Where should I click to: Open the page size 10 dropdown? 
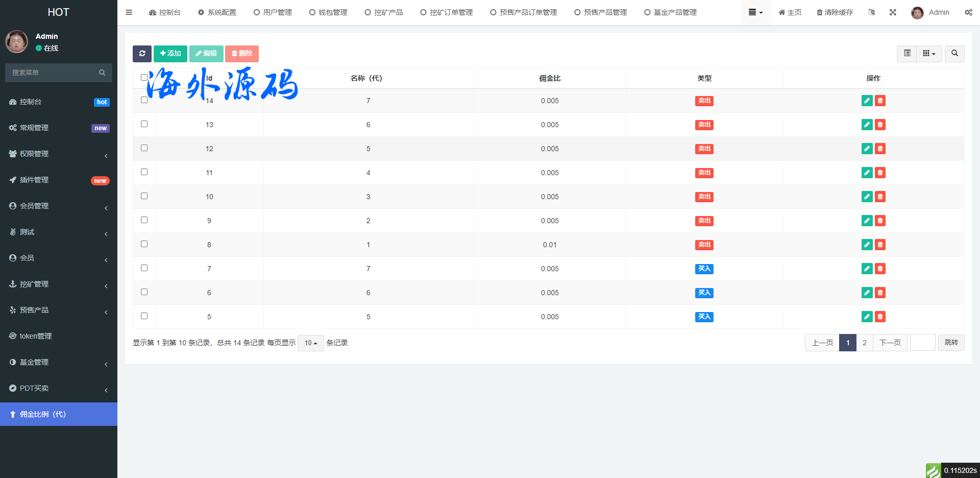point(311,343)
